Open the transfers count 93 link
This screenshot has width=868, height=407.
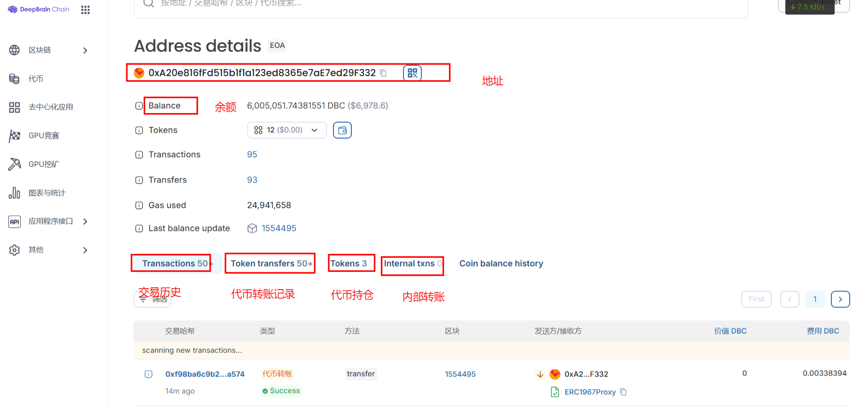point(252,180)
